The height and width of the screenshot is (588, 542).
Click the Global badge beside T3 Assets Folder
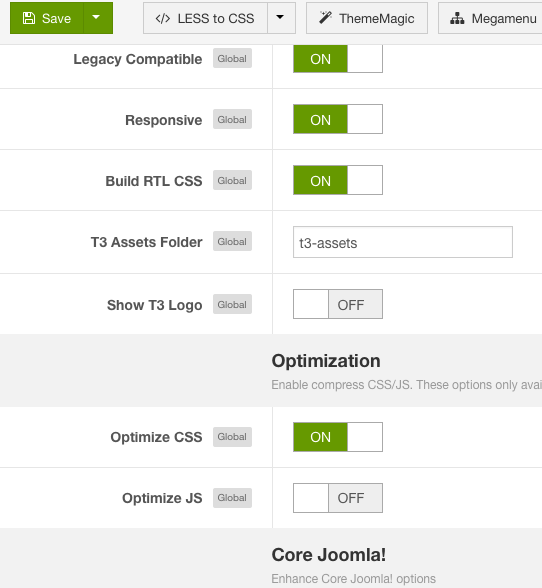point(232,242)
